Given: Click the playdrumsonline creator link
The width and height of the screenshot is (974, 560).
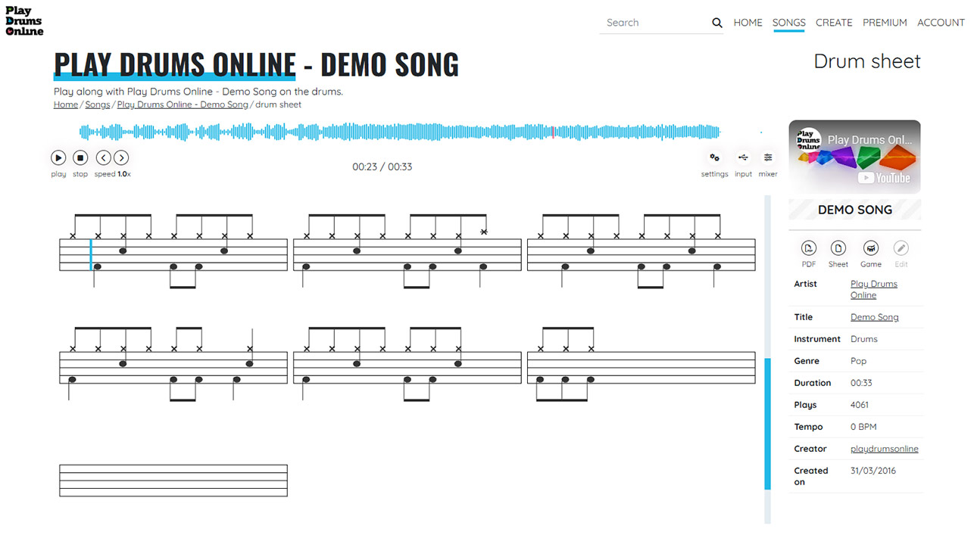Looking at the screenshot, I should click(x=884, y=449).
